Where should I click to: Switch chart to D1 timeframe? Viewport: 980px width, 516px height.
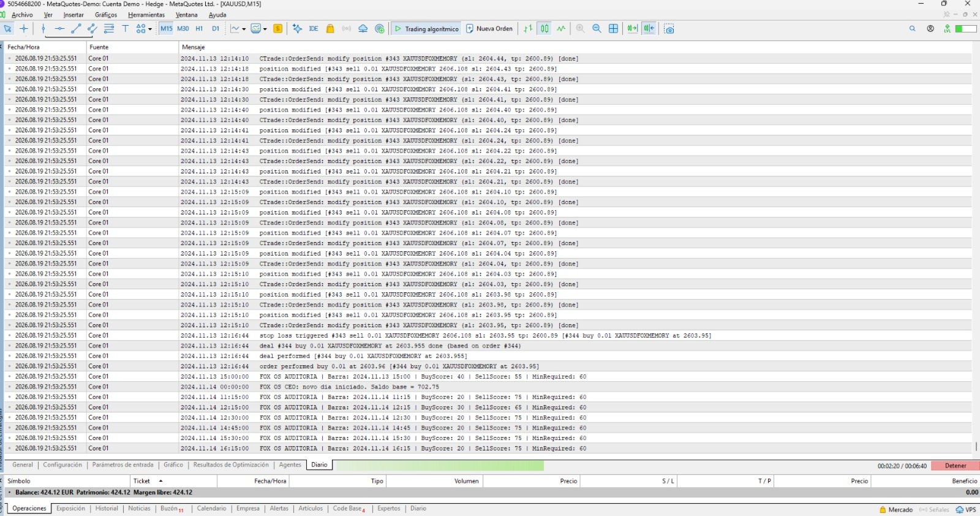click(x=216, y=28)
